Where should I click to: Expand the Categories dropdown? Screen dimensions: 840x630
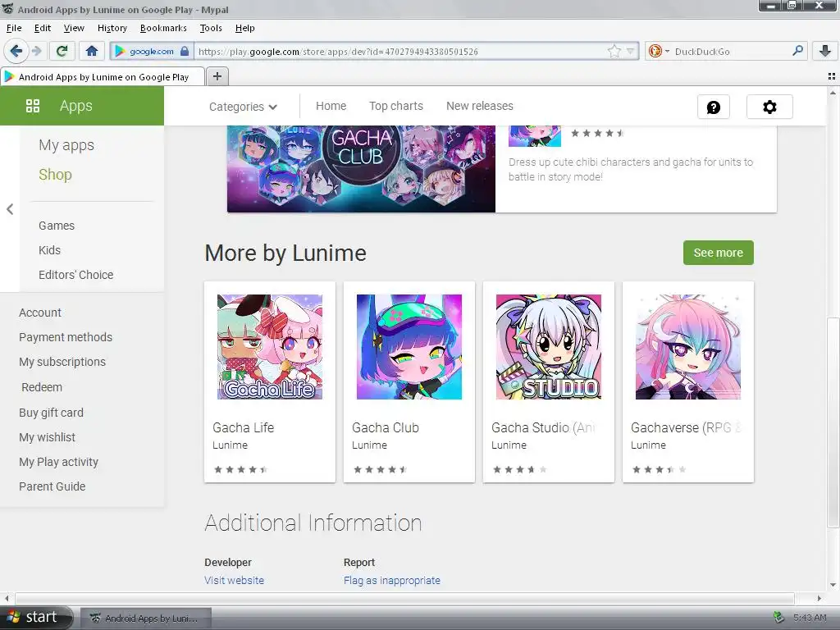243,107
